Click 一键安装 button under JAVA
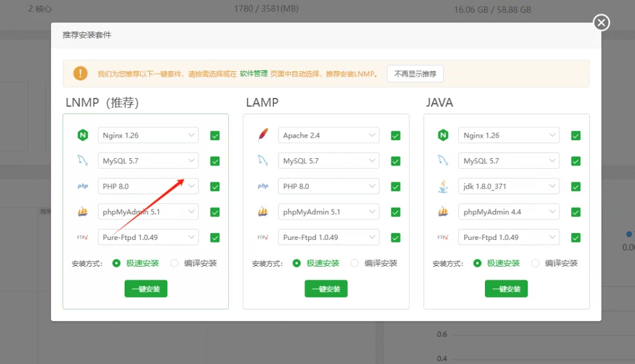 click(506, 289)
